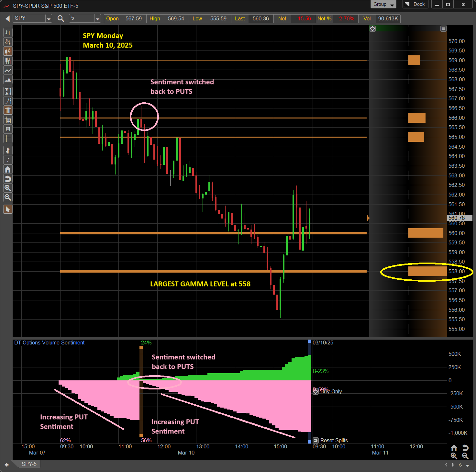Screen dimensions: 476x472
Task: Toggle chart grid lines
Action: [8, 110]
